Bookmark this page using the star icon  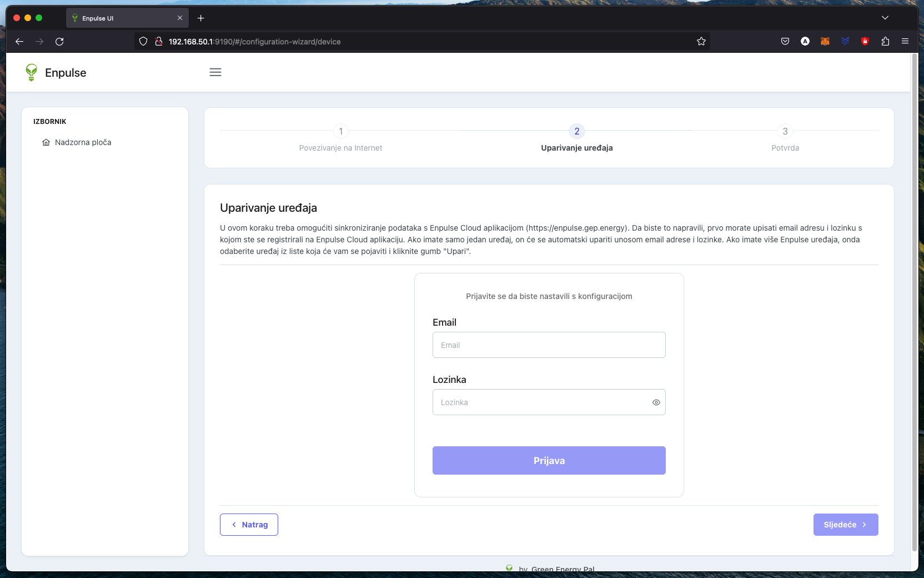(701, 41)
